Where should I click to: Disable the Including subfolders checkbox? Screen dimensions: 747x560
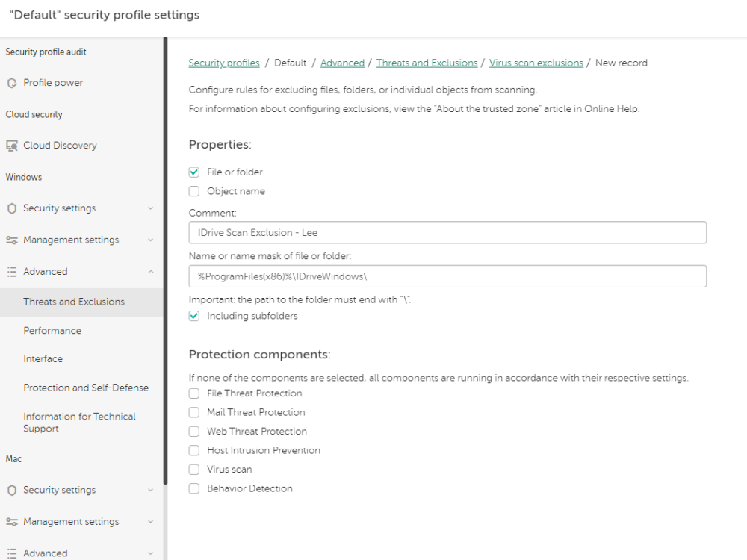click(x=194, y=316)
